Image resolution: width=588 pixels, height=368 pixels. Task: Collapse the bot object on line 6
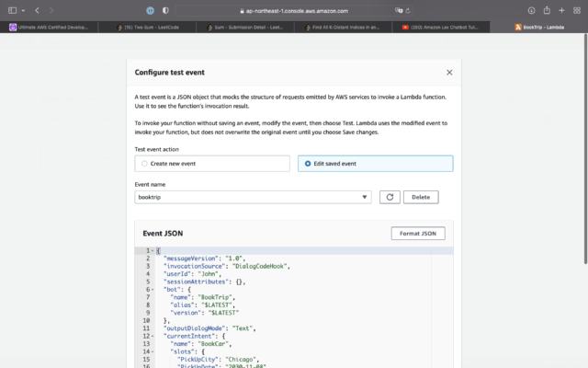(x=153, y=290)
